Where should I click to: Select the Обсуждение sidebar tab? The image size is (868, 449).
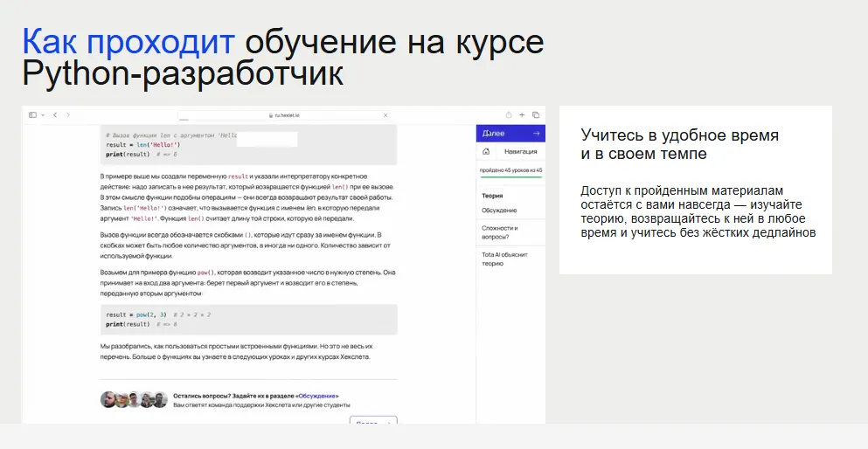499,211
